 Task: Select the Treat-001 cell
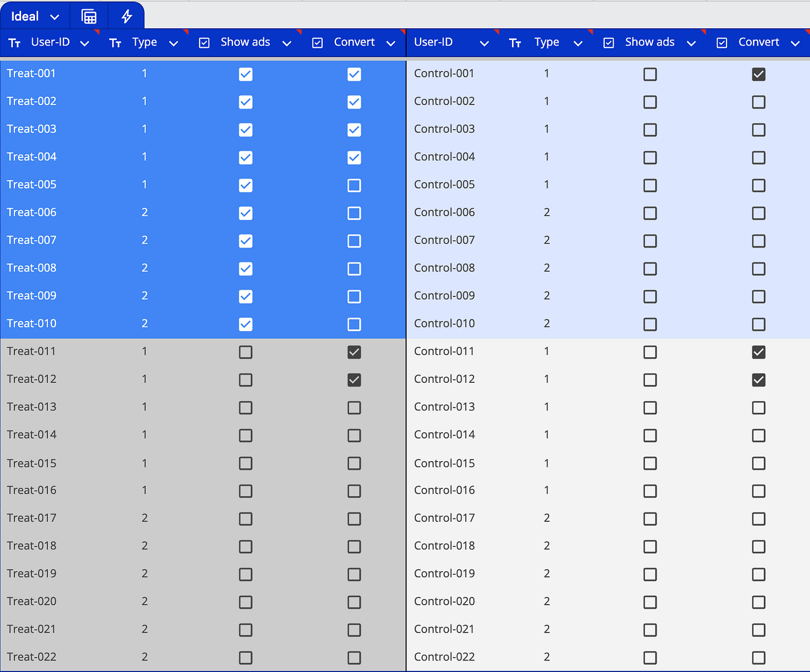pyautogui.click(x=31, y=73)
